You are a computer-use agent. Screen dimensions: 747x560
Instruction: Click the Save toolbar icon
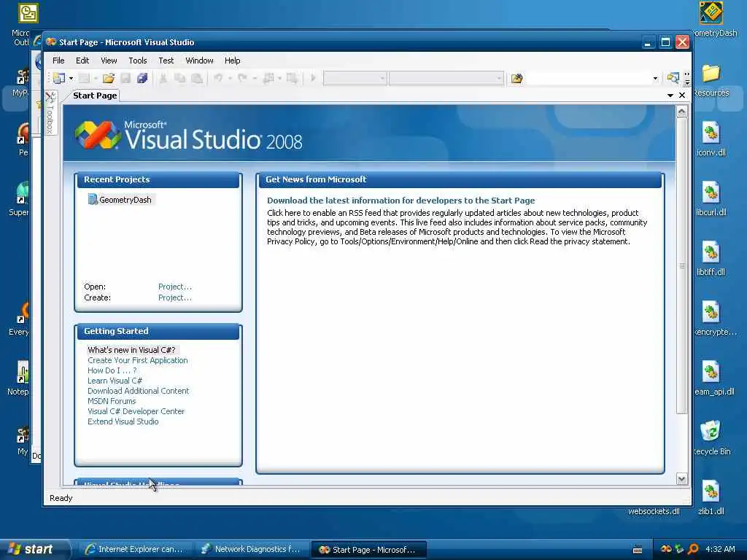125,78
